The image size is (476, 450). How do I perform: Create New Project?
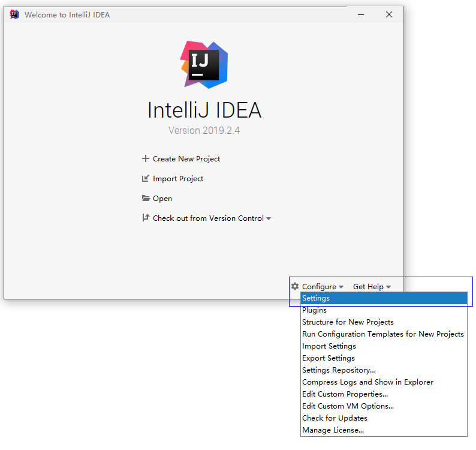pyautogui.click(x=186, y=159)
